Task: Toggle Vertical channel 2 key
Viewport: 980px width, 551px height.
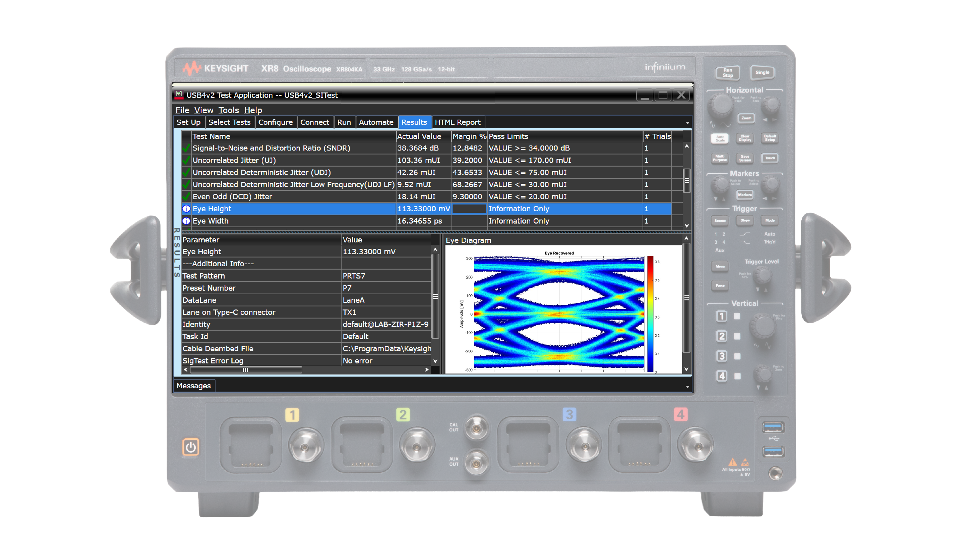Action: (x=721, y=336)
